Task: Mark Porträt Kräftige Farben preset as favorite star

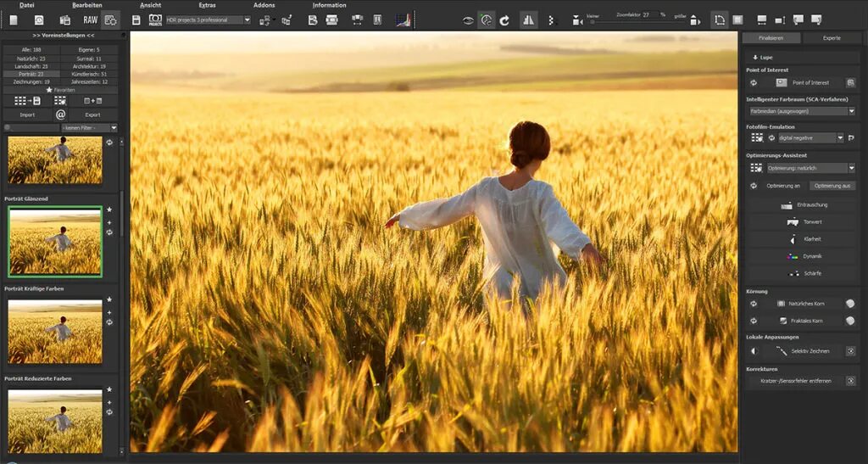Action: click(x=109, y=299)
